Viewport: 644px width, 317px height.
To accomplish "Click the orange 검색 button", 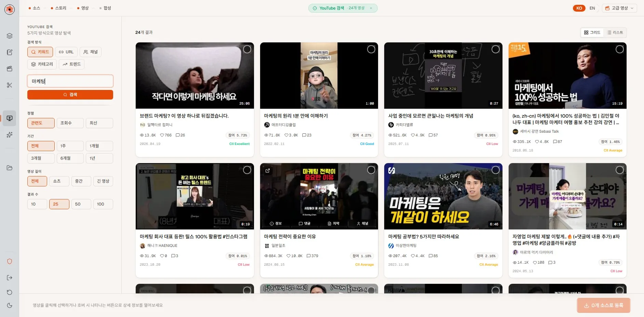I will pyautogui.click(x=70, y=95).
